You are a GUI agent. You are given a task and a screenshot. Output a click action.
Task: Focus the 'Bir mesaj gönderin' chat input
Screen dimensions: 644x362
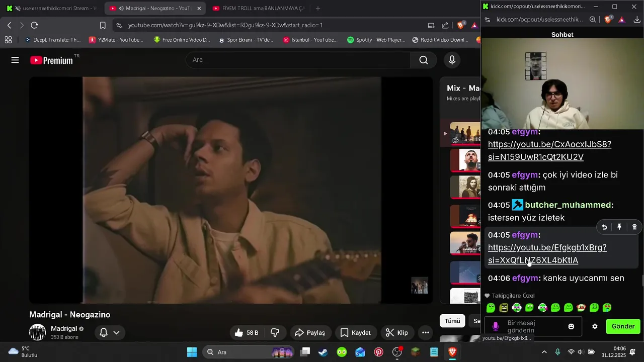tap(533, 326)
